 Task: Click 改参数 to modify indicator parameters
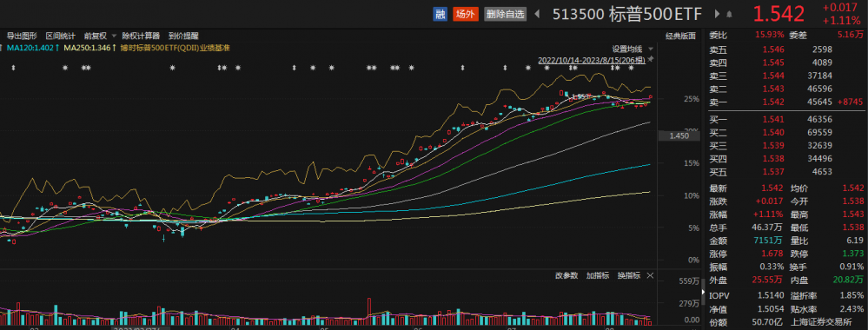pyautogui.click(x=567, y=275)
